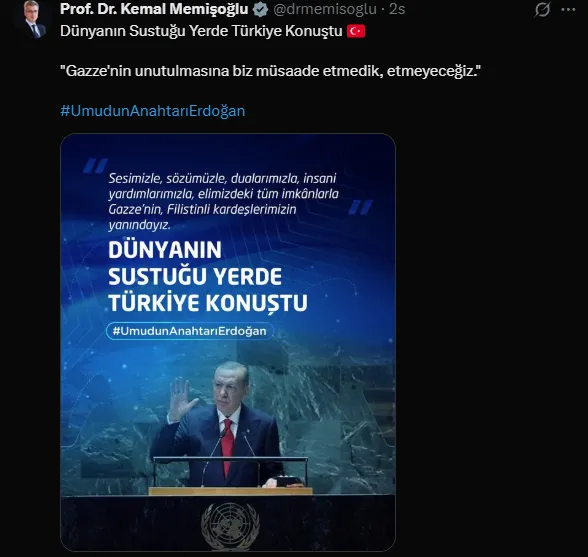
Task: Follow the blue #UmudunAnahtarıErdoğan hashtag link
Action: 153,111
